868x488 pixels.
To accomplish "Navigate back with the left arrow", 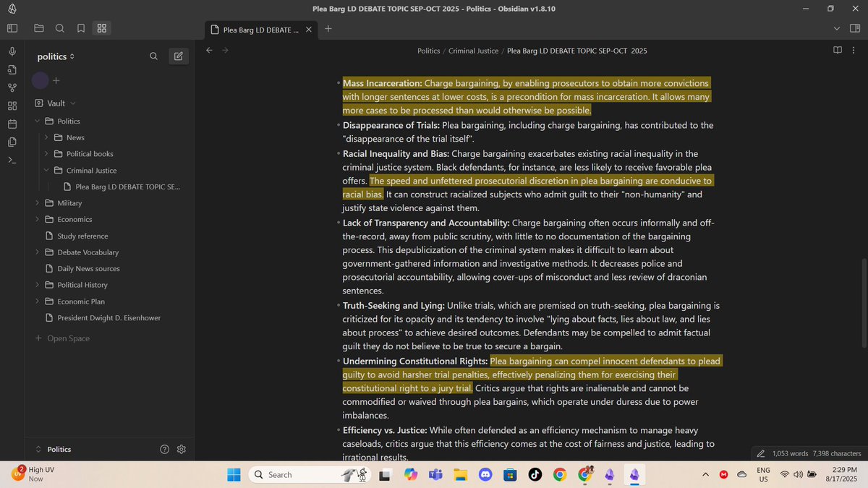I will point(209,50).
